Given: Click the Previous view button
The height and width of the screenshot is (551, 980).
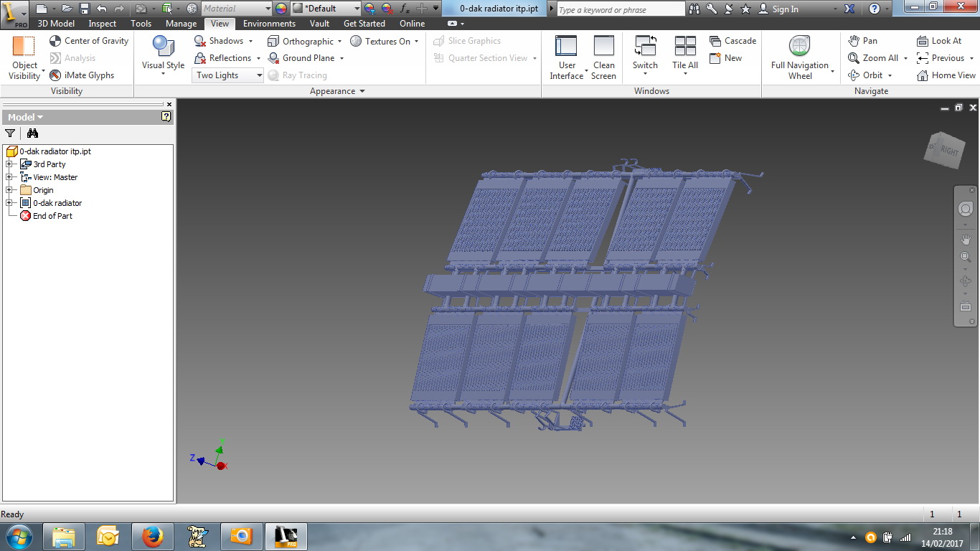Looking at the screenshot, I should 941,58.
